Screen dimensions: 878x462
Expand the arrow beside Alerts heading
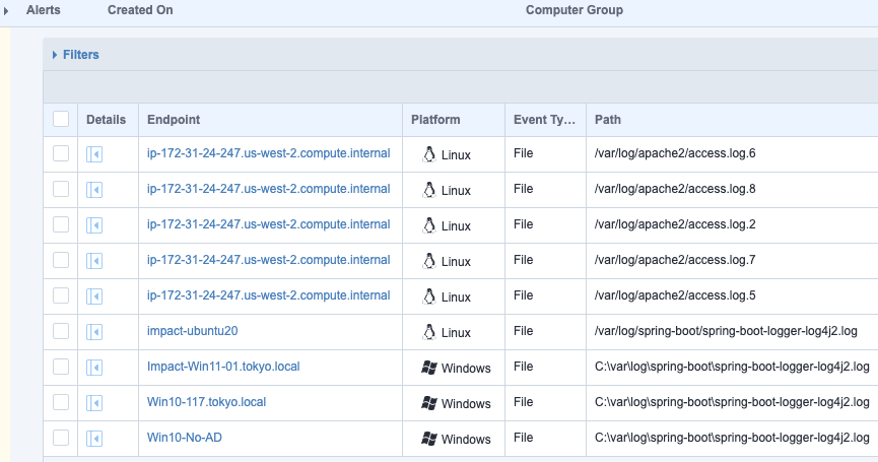6,11
